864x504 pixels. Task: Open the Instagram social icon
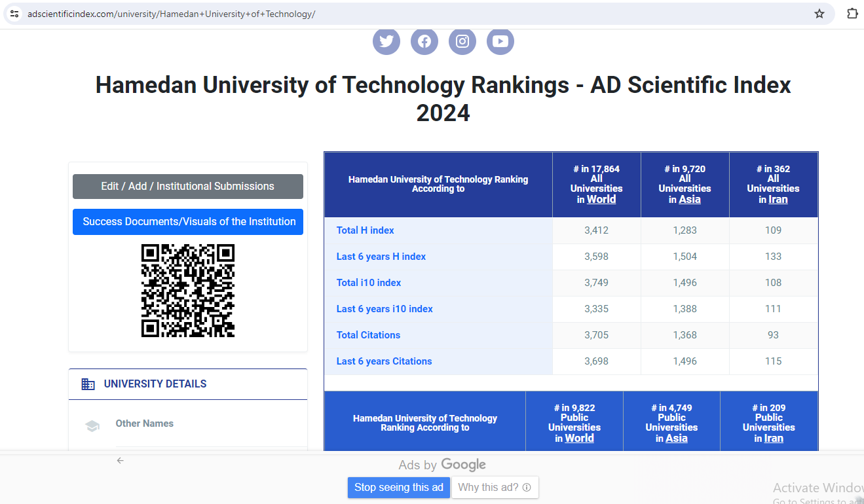click(x=462, y=41)
